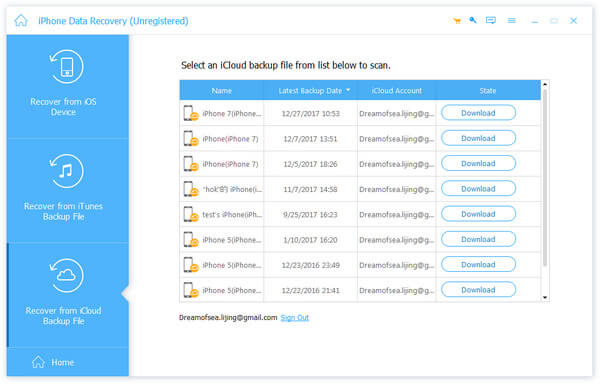
Task: Go to Home at the sidebar bottom
Action: (53, 362)
